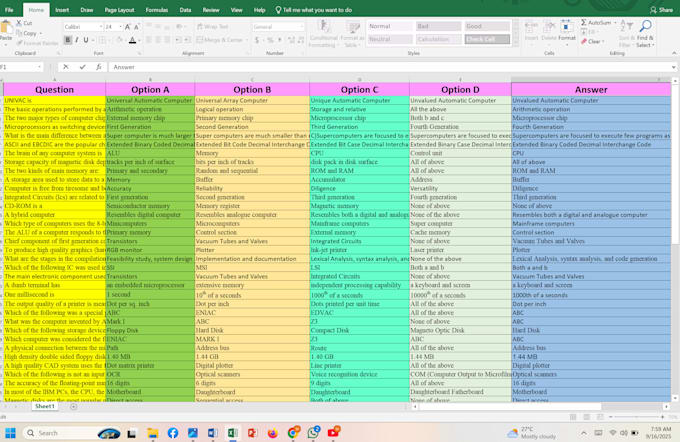Switch to the Insert ribbon tab
The width and height of the screenshot is (680, 442).
coord(62,10)
